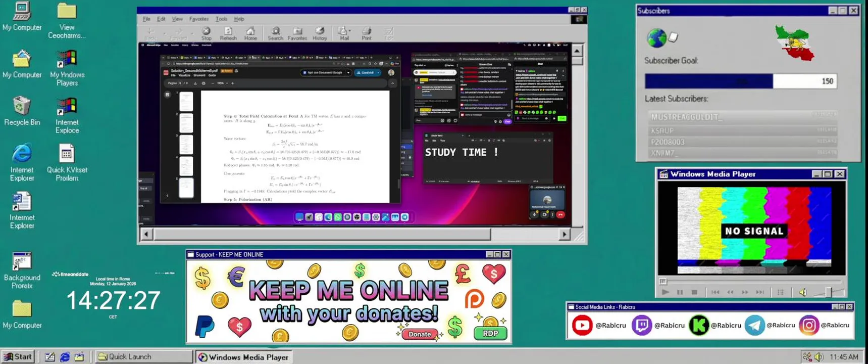
Task: Open the blue e Internet Explorer desktop icon
Action: (22, 163)
